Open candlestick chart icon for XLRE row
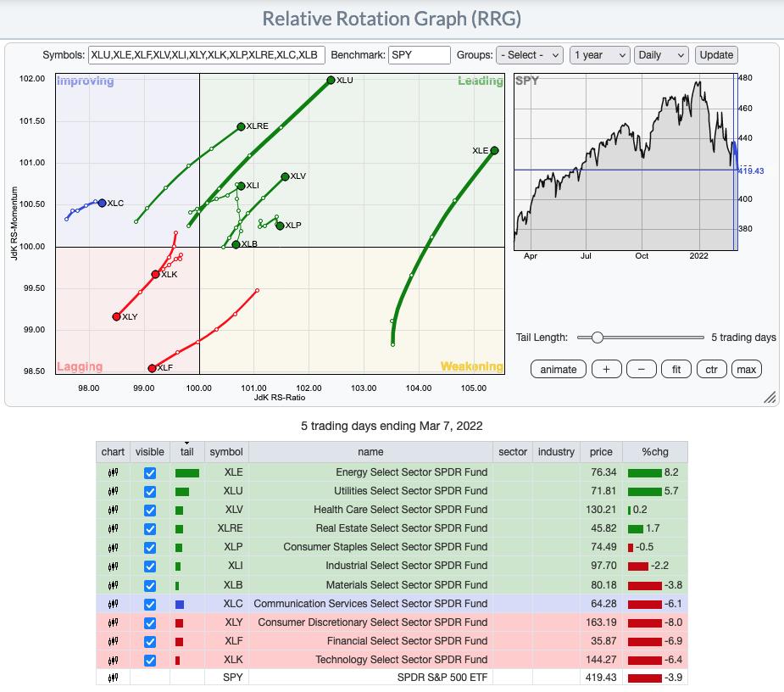 coord(113,528)
